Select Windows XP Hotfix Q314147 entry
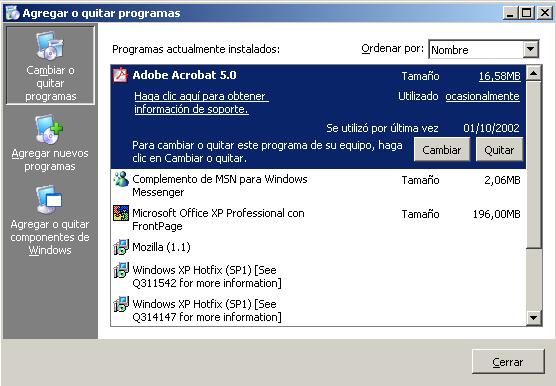The height and width of the screenshot is (386, 556). (x=318, y=310)
